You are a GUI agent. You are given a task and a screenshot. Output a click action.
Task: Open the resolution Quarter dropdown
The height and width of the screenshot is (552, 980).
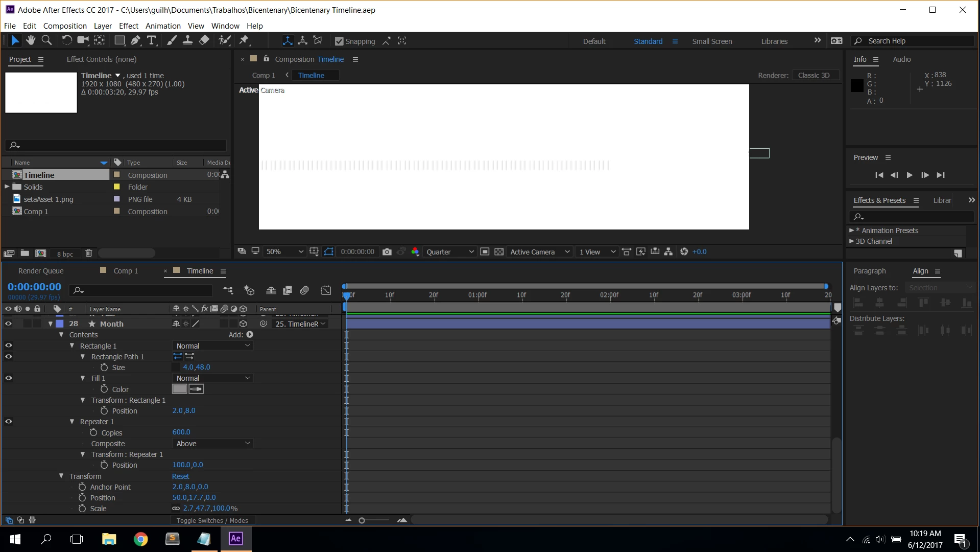(x=450, y=251)
